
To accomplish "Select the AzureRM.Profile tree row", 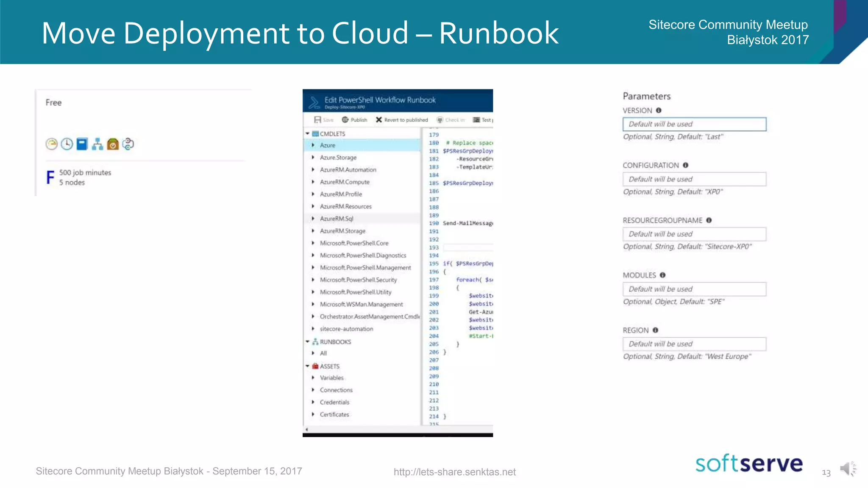I will [362, 194].
